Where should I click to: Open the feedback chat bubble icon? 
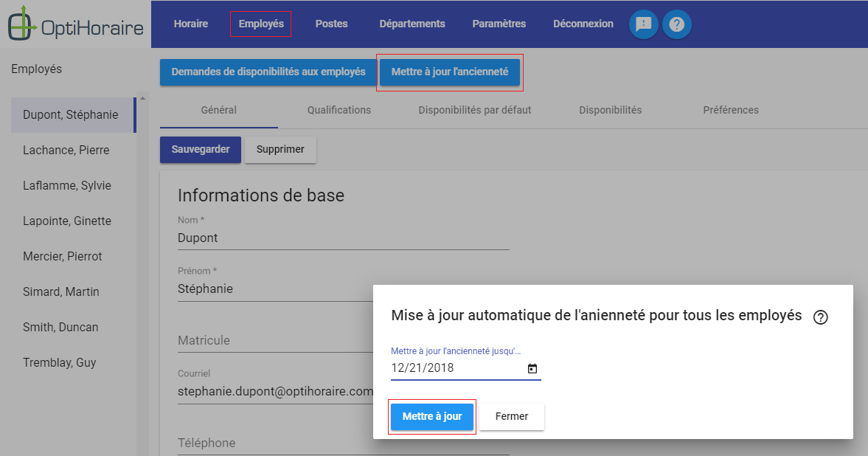[x=643, y=24]
